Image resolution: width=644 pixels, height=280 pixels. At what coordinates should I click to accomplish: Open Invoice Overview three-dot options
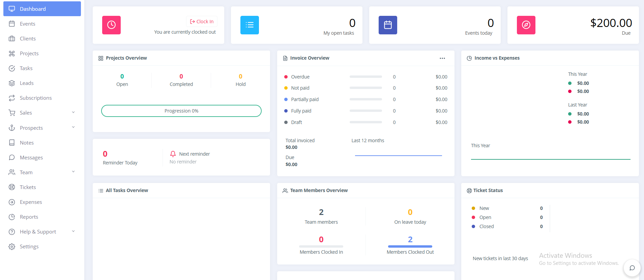click(442, 58)
